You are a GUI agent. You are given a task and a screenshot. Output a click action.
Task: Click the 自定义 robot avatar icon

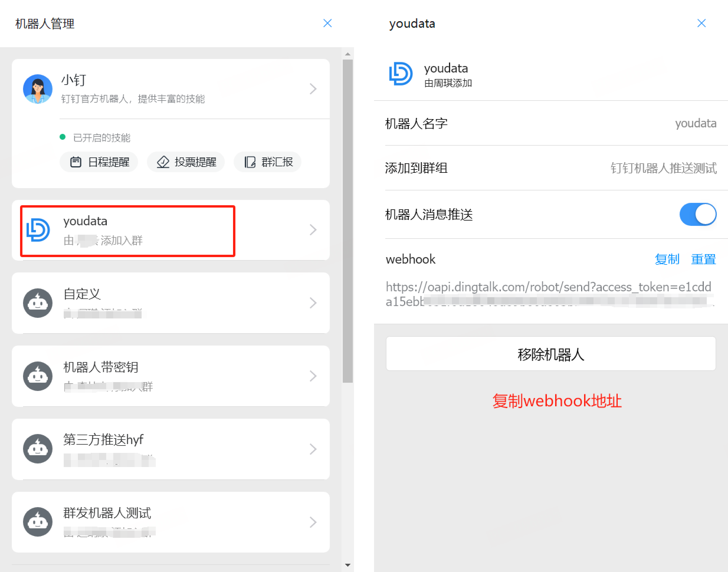point(37,303)
